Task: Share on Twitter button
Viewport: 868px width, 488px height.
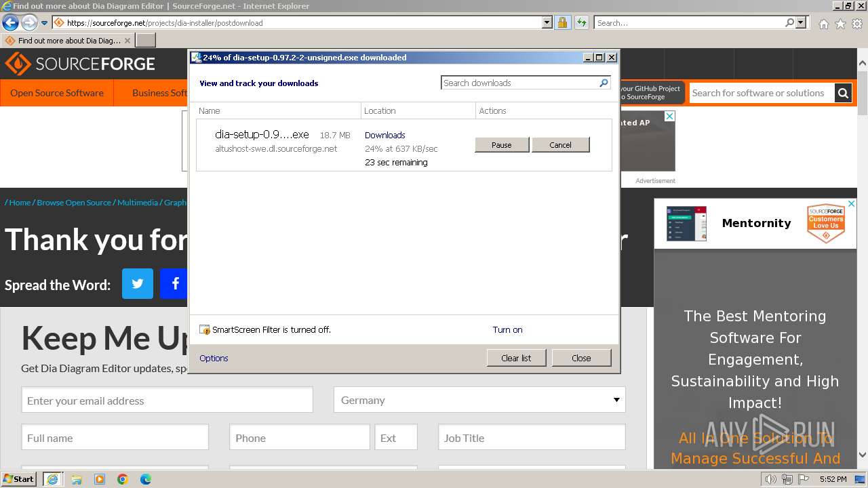Action: pyautogui.click(x=138, y=284)
